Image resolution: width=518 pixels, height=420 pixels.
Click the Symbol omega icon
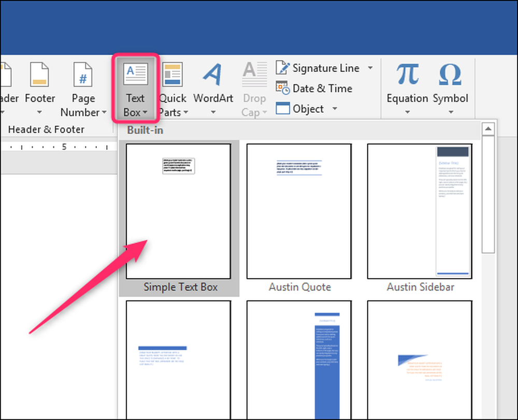tap(450, 74)
